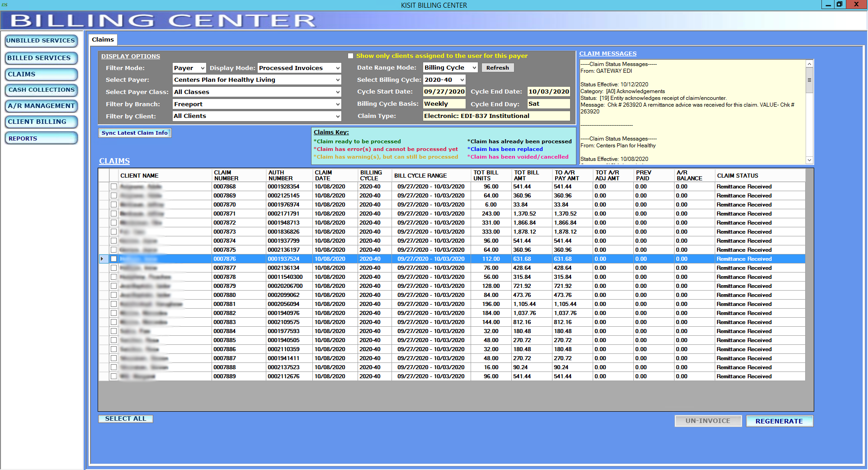Open Filter by Client dropdown
868x470 pixels.
(257, 116)
